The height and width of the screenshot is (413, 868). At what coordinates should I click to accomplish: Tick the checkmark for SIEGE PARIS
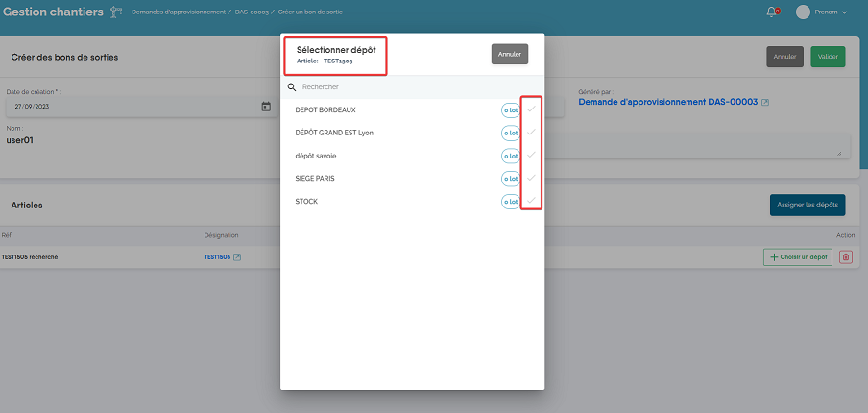point(531,178)
